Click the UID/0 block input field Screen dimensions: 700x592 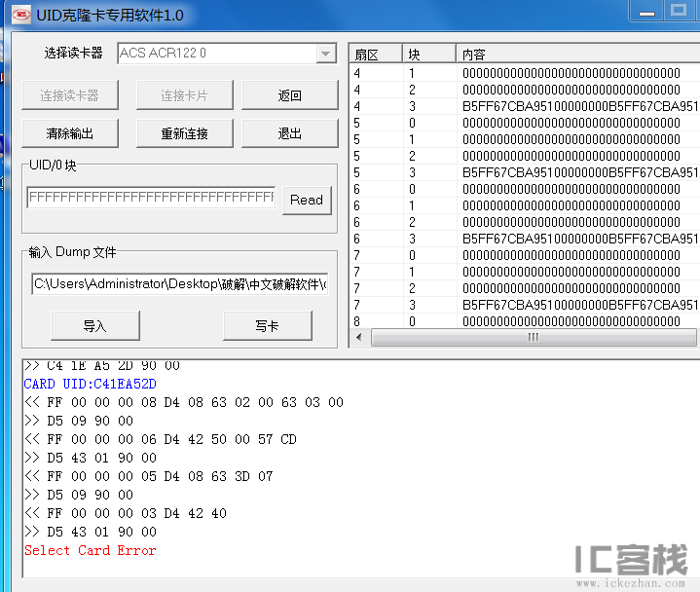[x=151, y=199]
